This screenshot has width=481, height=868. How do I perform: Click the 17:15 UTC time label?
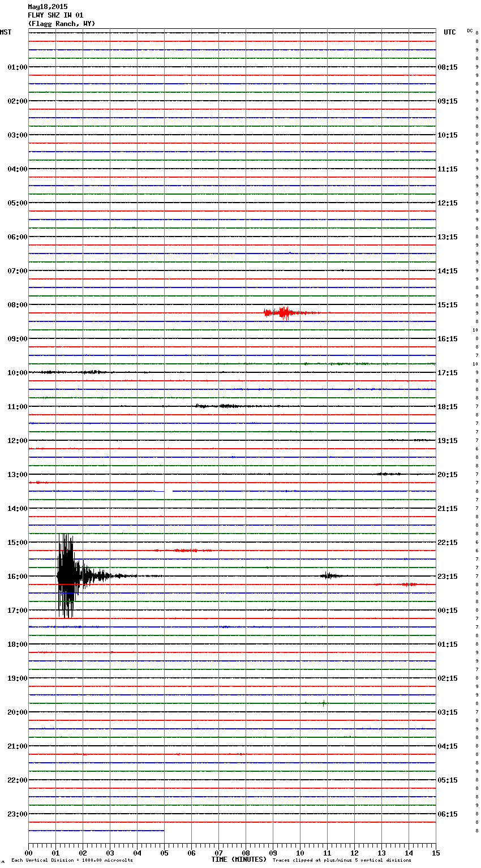tap(448, 373)
